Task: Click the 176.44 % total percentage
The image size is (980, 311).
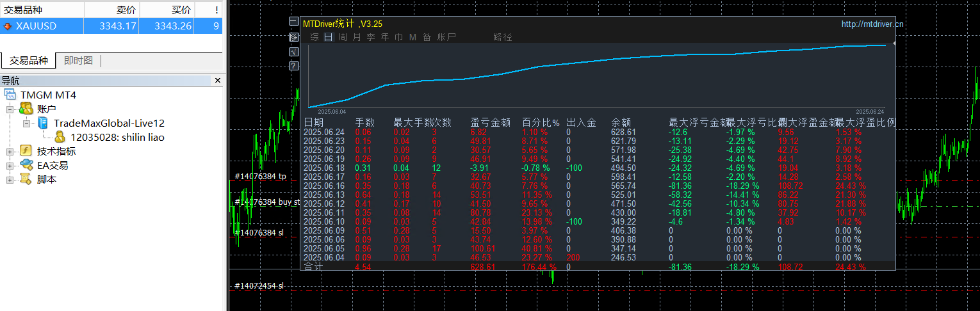Action: [539, 266]
